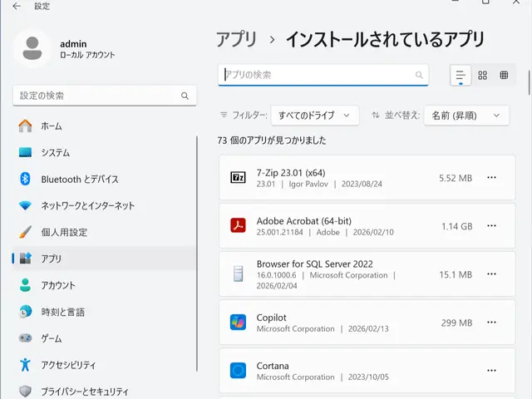Select Browser for SQL Server 2022 name
Screen dimensions: 532x399
click(x=314, y=264)
